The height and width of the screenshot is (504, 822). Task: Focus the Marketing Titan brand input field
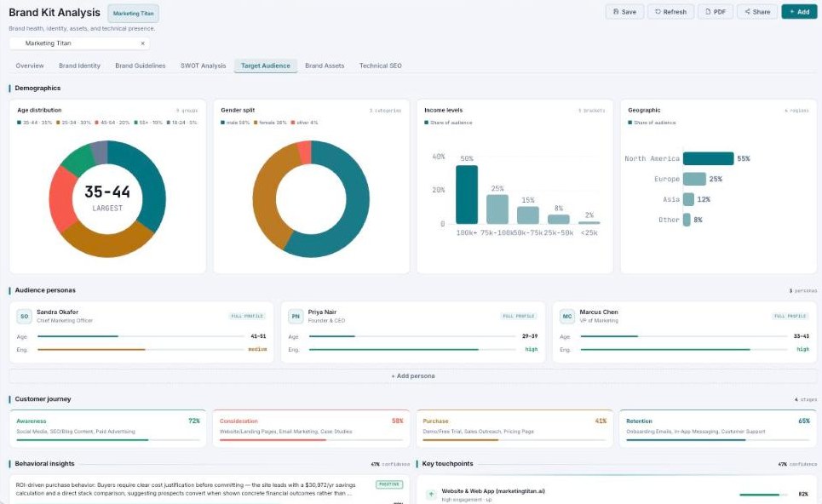point(79,43)
